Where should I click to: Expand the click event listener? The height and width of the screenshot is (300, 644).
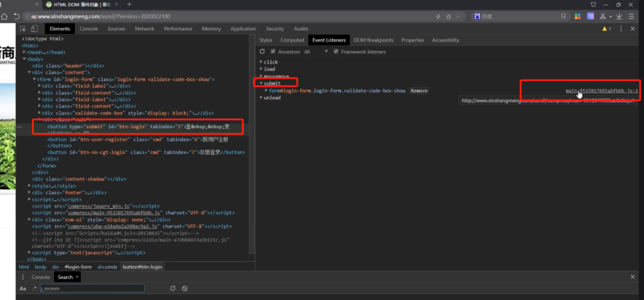(x=261, y=62)
